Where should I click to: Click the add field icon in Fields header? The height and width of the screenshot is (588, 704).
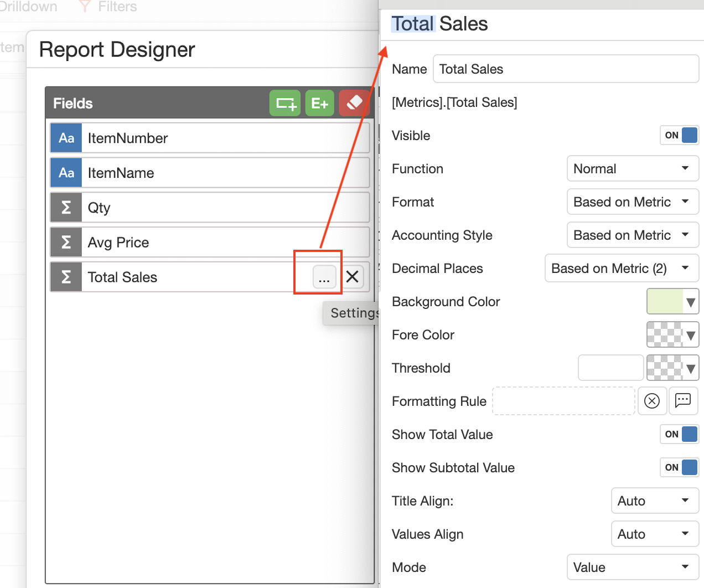click(x=285, y=103)
